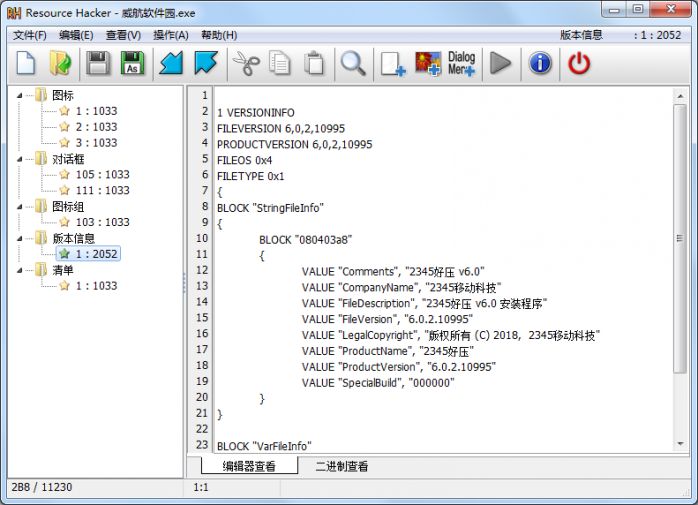Click the Dialog Merge icon
Viewport: 698px width, 505px height.
pyautogui.click(x=462, y=63)
